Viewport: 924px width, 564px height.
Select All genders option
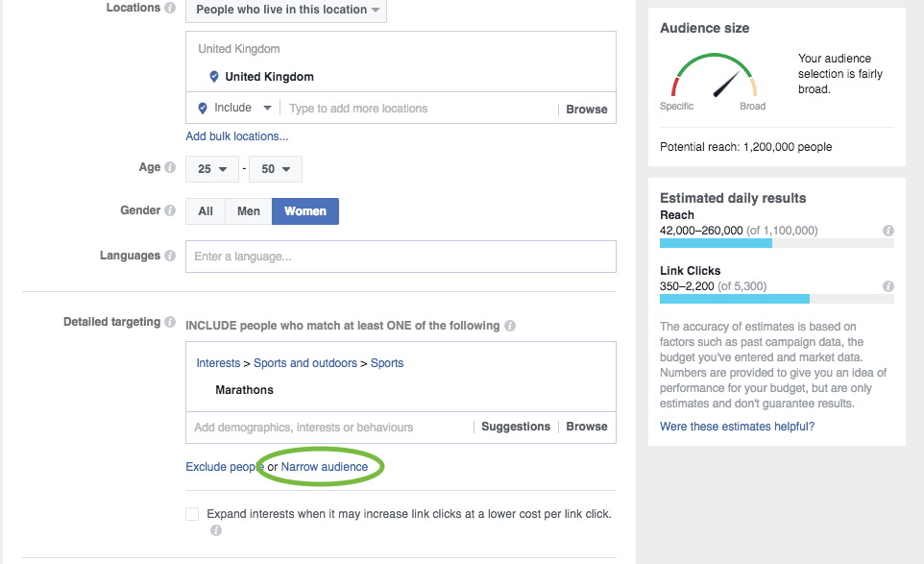click(206, 211)
